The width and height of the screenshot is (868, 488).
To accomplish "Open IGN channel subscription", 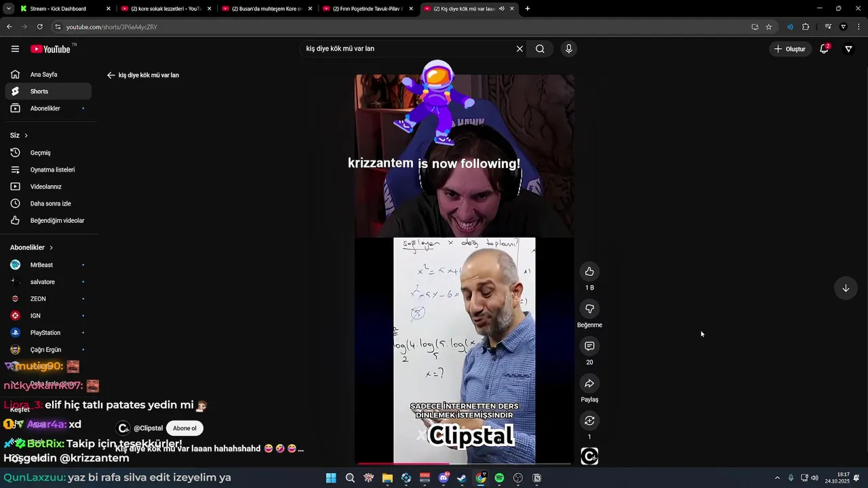I will tap(47, 316).
